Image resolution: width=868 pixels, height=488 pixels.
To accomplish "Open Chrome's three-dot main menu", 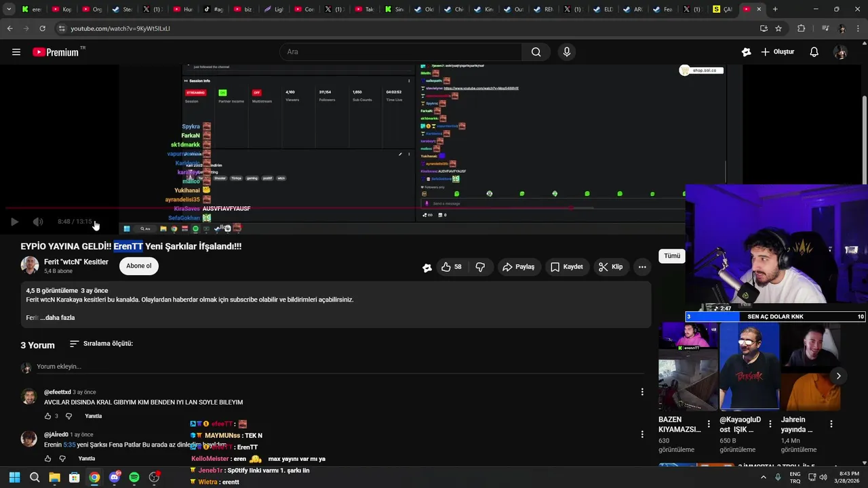I will 859,28.
